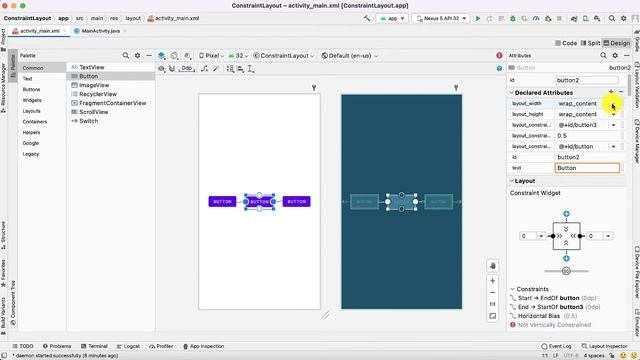Set default margins 0dp button
This screenshot has height=360, width=640.
click(x=187, y=69)
